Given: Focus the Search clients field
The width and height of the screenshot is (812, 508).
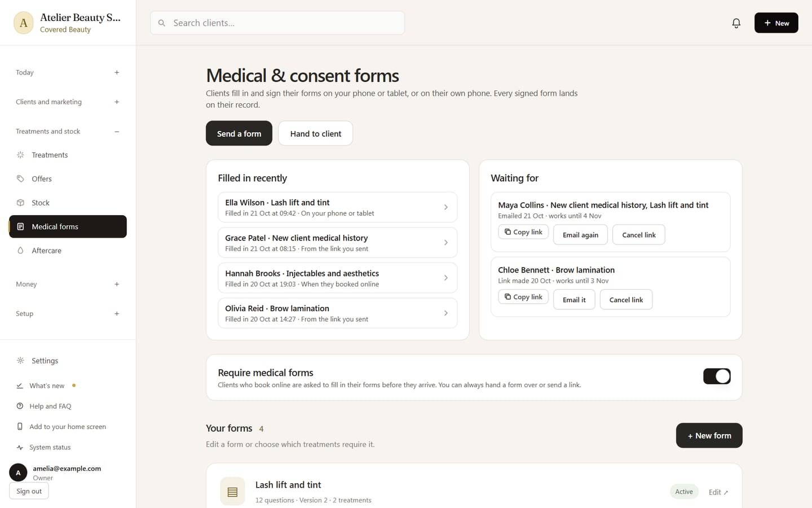Looking at the screenshot, I should coord(277,23).
